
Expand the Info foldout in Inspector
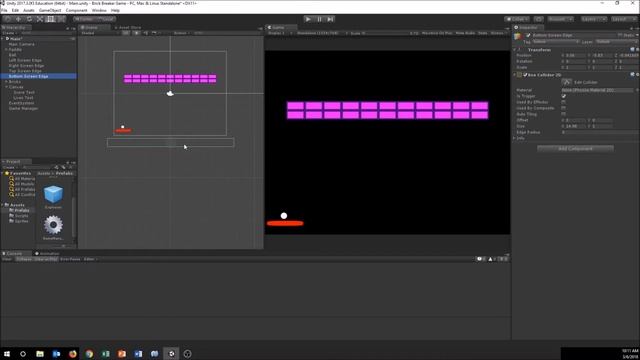[515, 138]
